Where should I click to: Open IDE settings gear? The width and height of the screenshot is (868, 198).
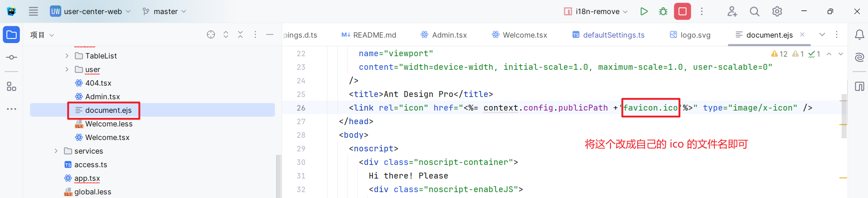777,11
